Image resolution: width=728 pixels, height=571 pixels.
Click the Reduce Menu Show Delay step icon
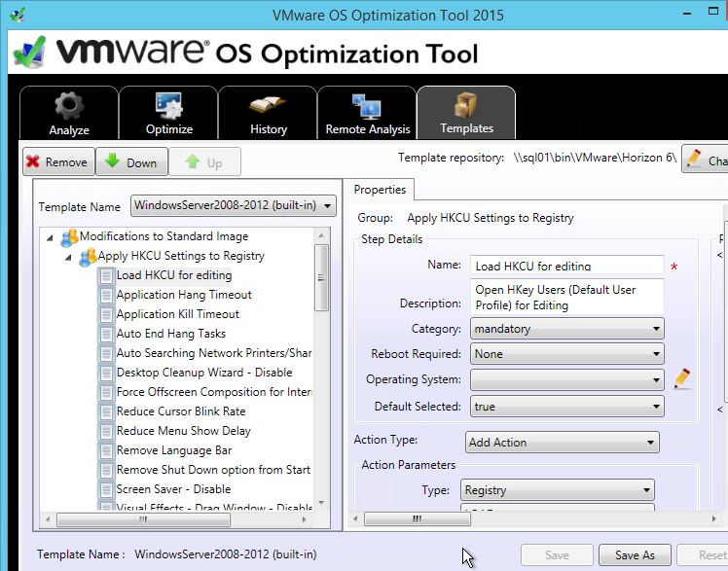pyautogui.click(x=106, y=431)
